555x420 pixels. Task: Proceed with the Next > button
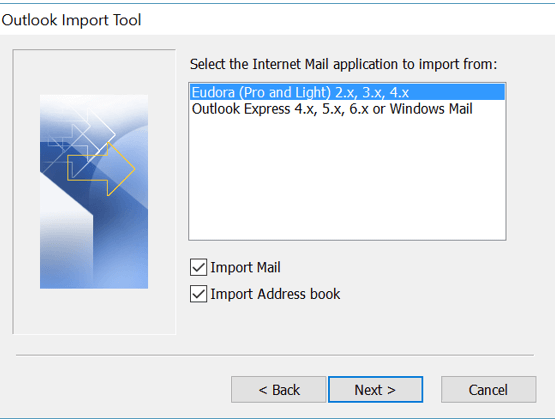click(x=376, y=390)
